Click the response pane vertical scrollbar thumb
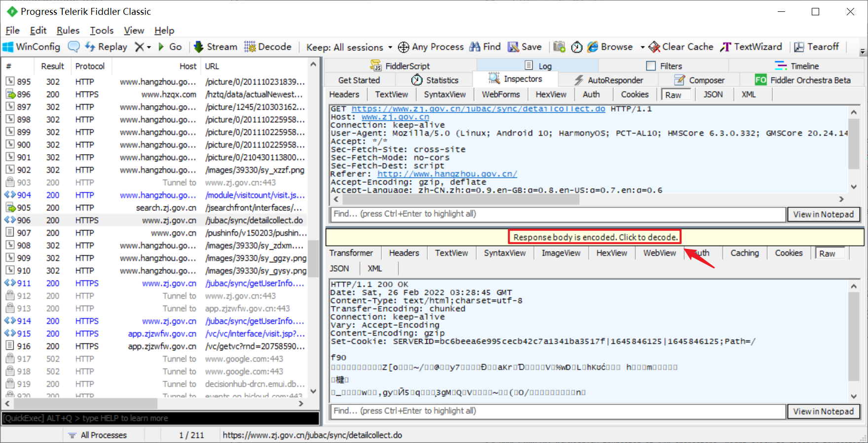 [x=854, y=336]
